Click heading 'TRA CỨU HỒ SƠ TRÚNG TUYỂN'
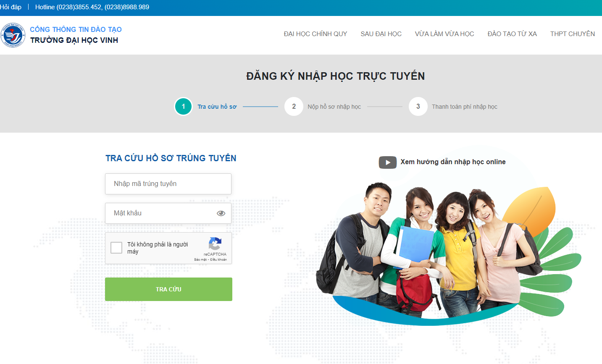This screenshot has width=602, height=364. click(171, 158)
